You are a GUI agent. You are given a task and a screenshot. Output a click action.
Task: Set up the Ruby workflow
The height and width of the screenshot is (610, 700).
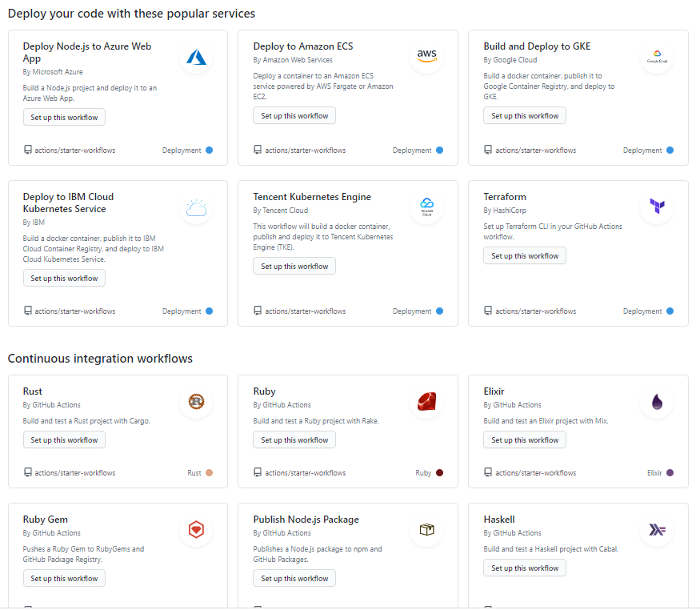pos(294,439)
